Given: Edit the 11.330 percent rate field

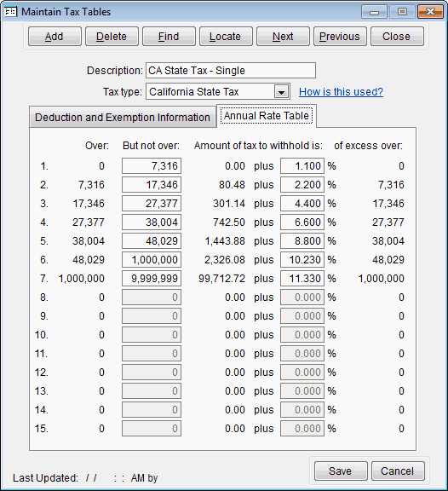Looking at the screenshot, I should (302, 279).
